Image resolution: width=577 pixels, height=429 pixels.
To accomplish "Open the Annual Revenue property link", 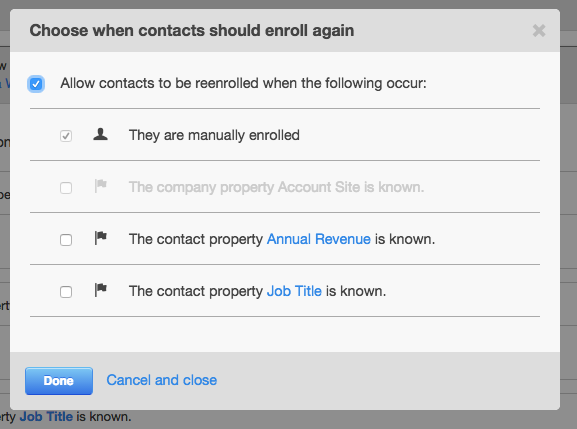I will click(x=319, y=239).
